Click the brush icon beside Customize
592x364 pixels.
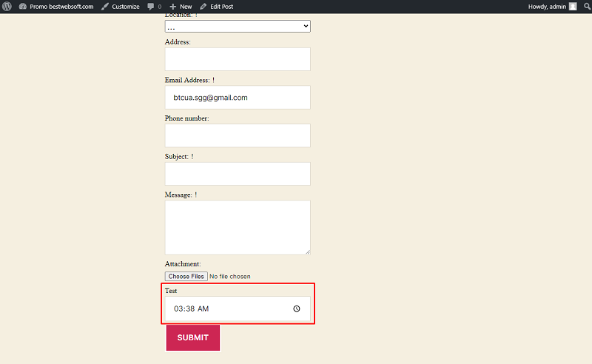[x=104, y=7]
